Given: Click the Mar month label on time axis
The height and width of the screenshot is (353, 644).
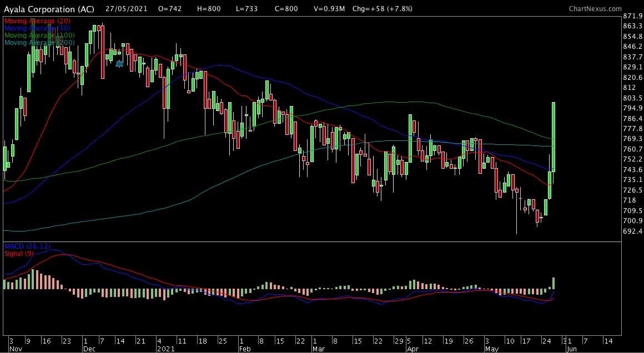Looking at the screenshot, I should pyautogui.click(x=318, y=349).
